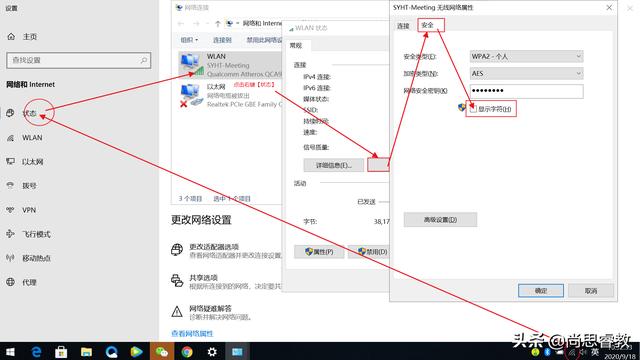Click Cancel (取消) in wireless properties

tap(591, 291)
